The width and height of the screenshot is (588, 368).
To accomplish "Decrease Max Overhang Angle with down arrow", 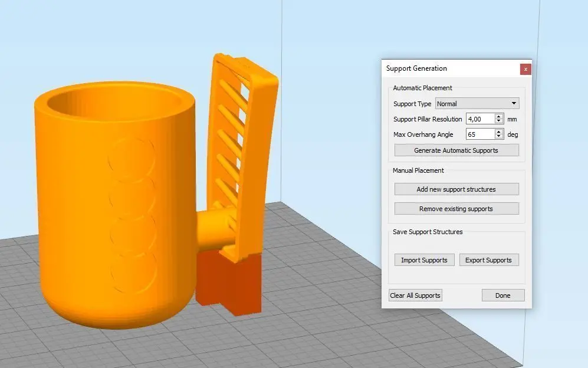I will (499, 137).
